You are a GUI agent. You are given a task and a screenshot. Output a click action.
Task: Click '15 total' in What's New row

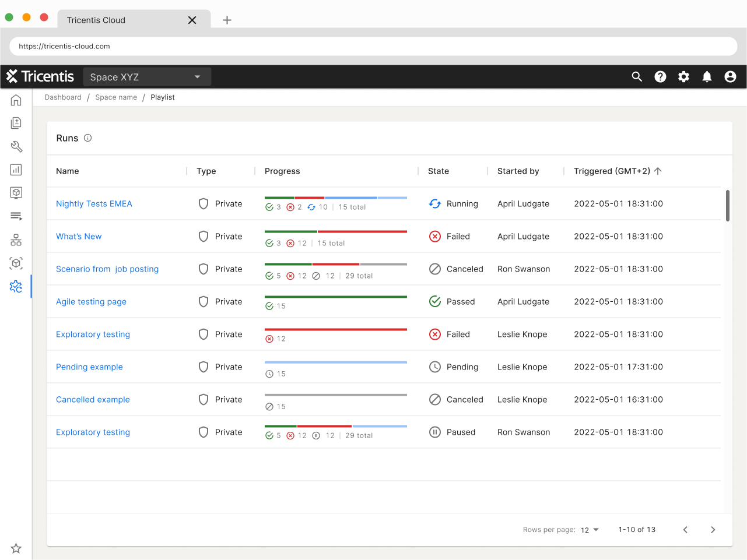coord(331,243)
